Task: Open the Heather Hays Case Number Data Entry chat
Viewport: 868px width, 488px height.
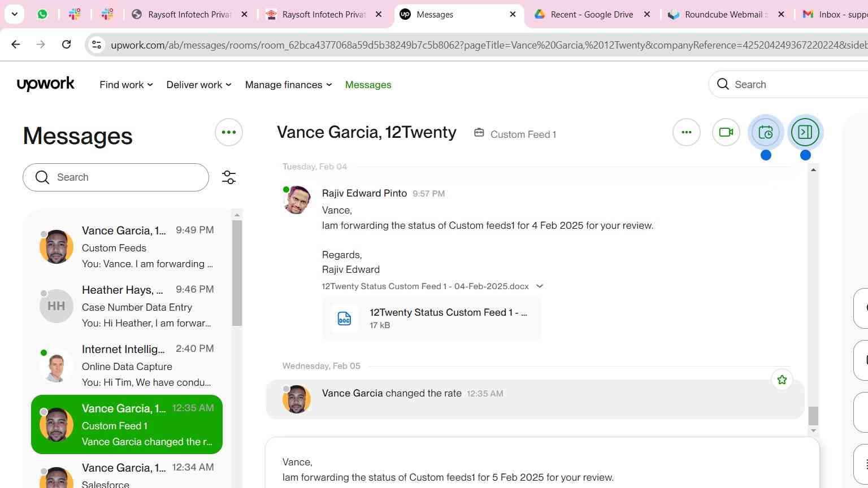Action: 127,306
